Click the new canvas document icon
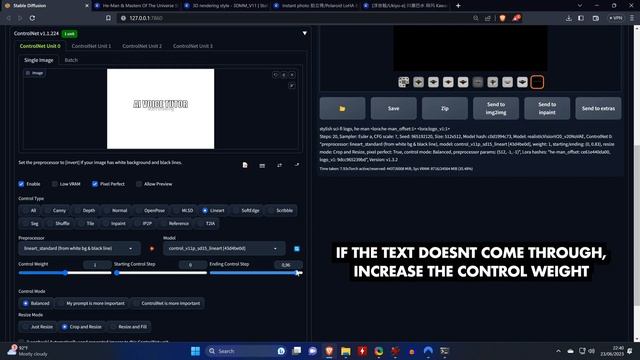Image resolution: width=640 pixels, height=360 pixels. (x=245, y=165)
